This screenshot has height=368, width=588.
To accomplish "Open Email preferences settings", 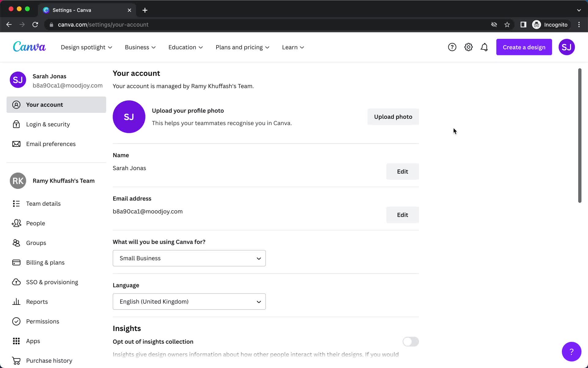I will pos(56,144).
